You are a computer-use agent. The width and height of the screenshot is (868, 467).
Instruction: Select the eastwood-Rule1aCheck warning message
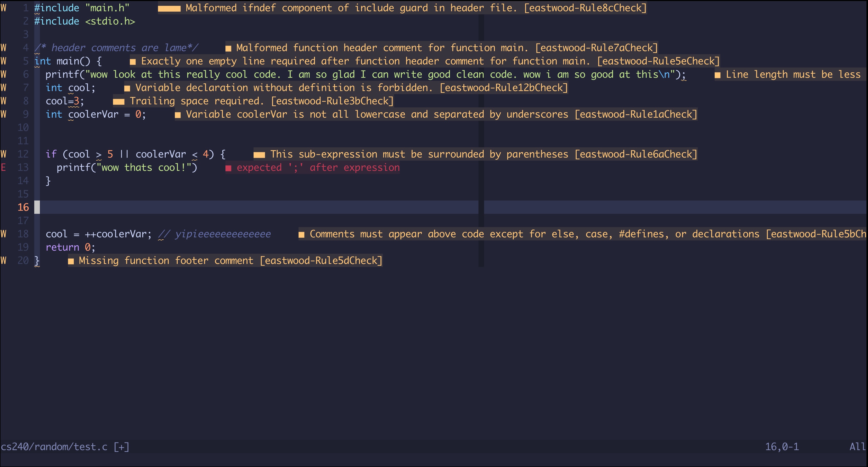pyautogui.click(x=438, y=114)
